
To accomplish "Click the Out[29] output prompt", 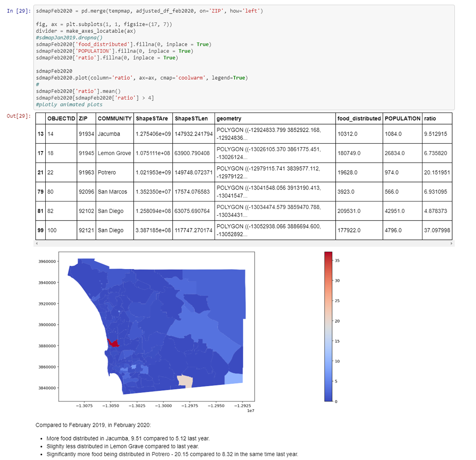I will (x=19, y=116).
